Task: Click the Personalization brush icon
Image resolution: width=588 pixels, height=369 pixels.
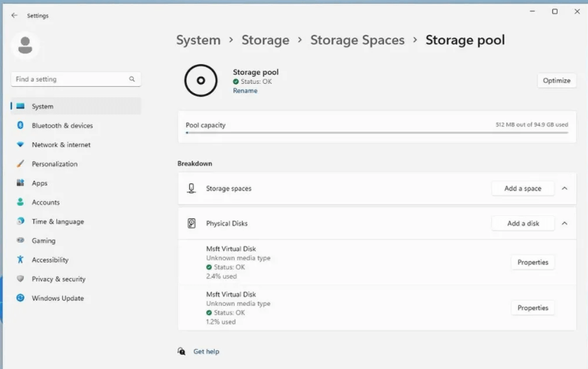Action: (x=20, y=164)
